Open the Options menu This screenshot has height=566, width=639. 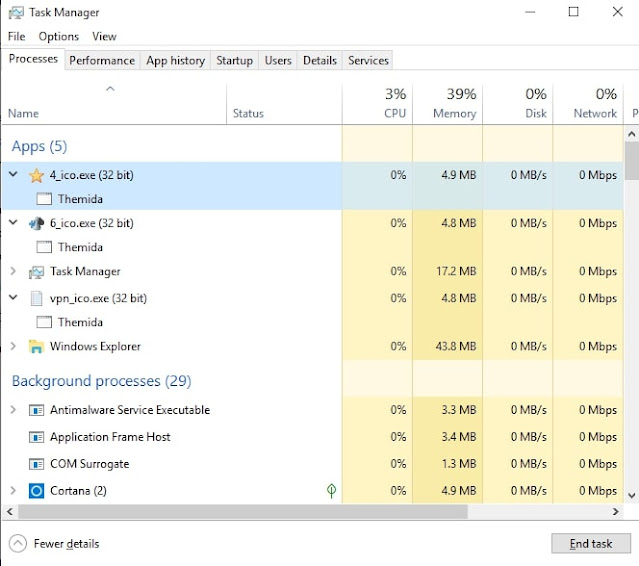point(59,37)
